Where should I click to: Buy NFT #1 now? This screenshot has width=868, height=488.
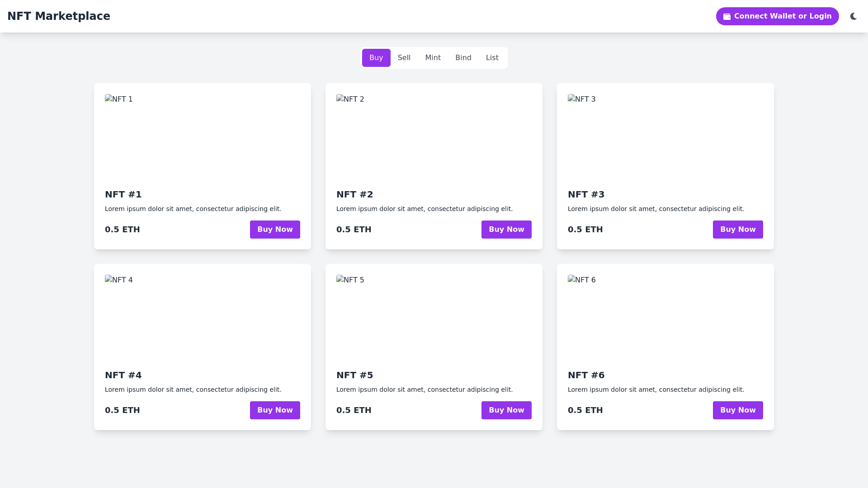[275, 230]
